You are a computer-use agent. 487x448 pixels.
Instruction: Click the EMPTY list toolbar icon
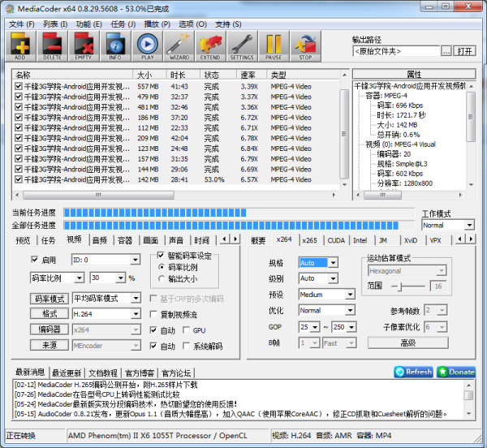pyautogui.click(x=84, y=46)
